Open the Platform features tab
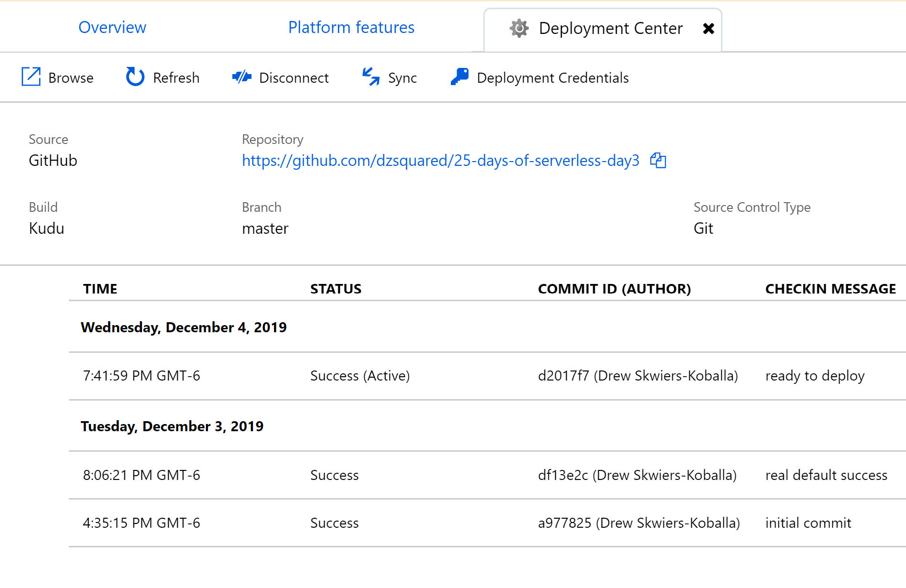 click(351, 28)
